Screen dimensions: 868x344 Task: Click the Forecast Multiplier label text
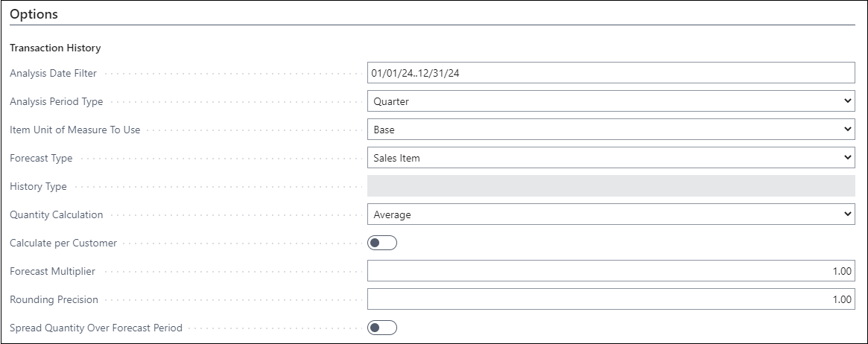tap(52, 271)
